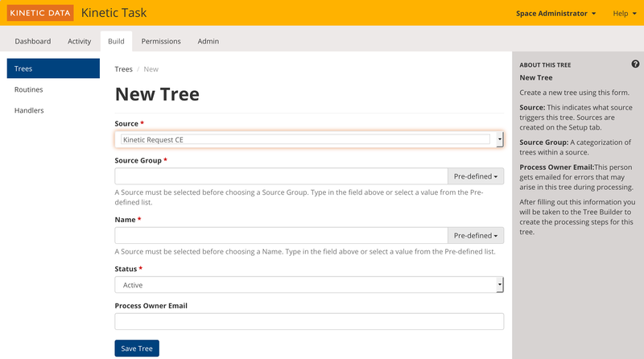644x359 pixels.
Task: Click the Save Tree button
Action: 137,349
